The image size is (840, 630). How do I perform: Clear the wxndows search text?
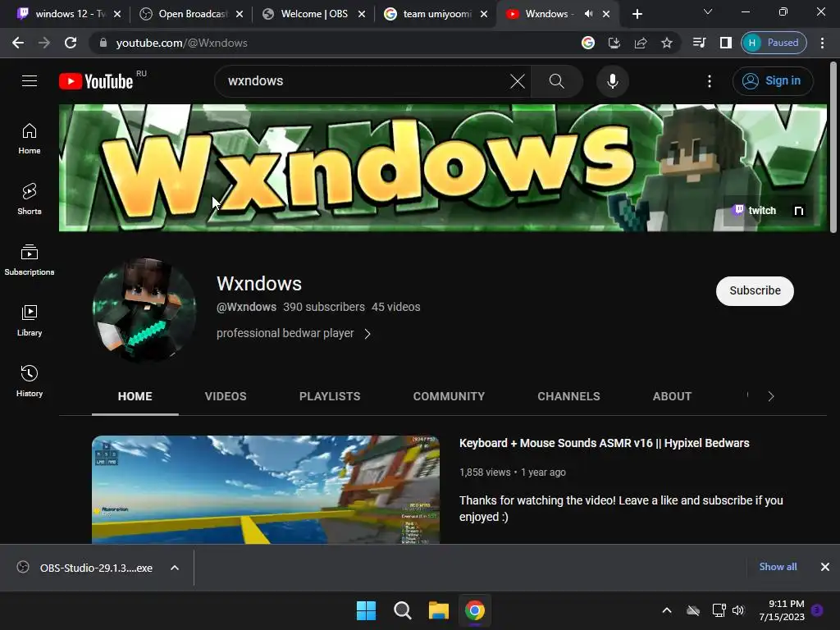(x=517, y=81)
